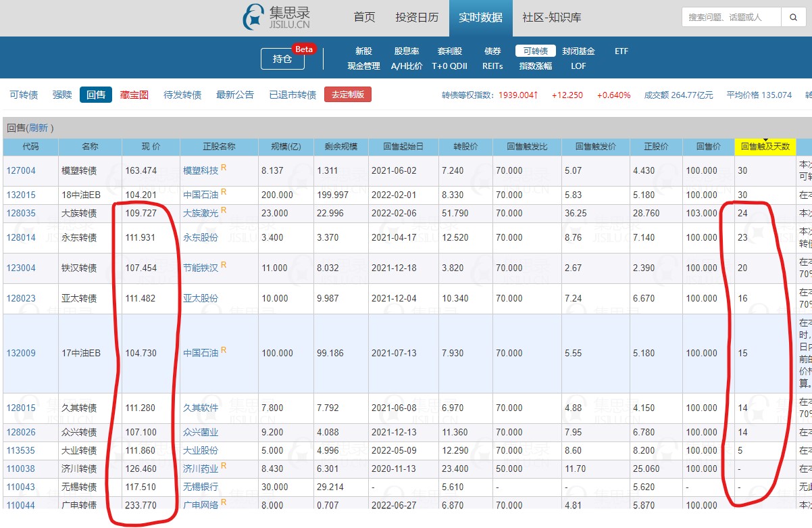The height and width of the screenshot is (528, 812).
Task: Click the R icon beside 模塑科技
Action: coord(224,167)
